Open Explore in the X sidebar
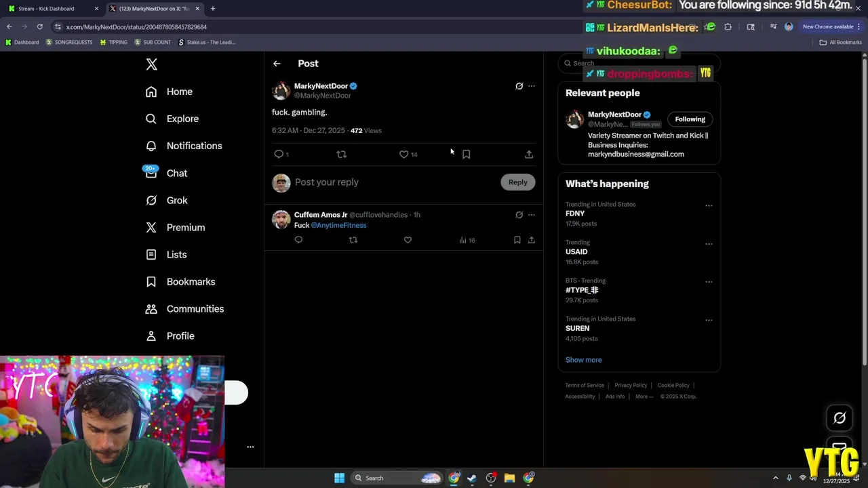The image size is (868, 488). 172,119
